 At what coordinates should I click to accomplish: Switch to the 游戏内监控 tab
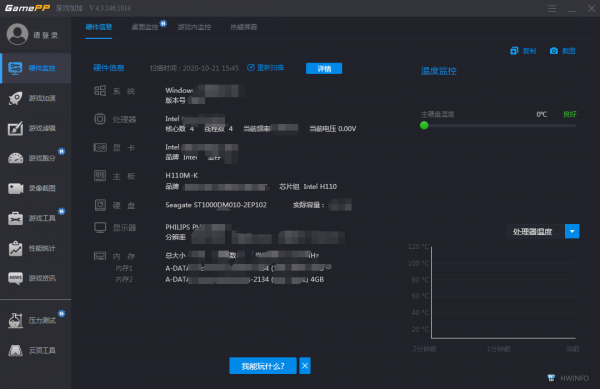coord(194,27)
